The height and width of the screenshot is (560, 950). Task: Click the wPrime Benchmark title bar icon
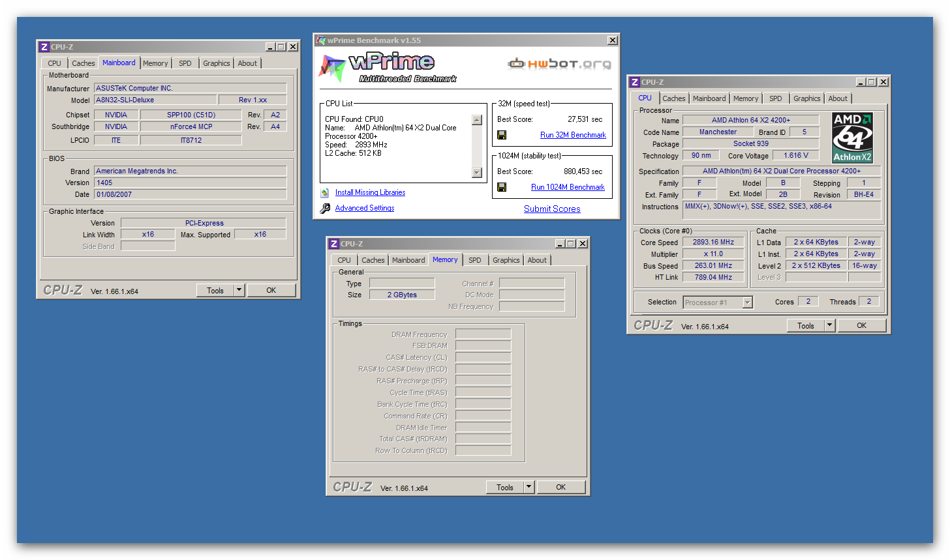point(321,40)
